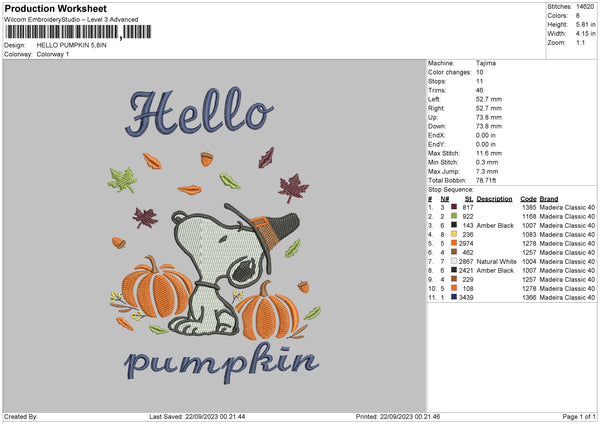This screenshot has height=424, width=600.
Task: Click the yellow swatch beside 236 stitches
Action: pos(454,234)
